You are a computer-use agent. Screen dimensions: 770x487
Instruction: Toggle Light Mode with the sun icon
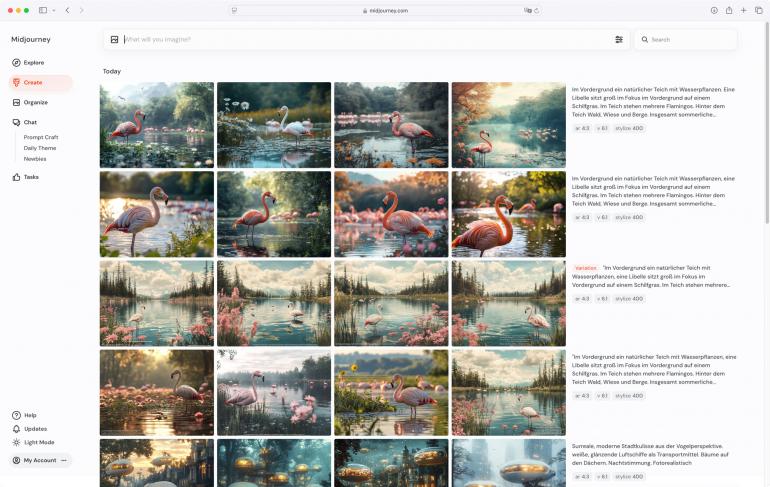(x=16, y=442)
